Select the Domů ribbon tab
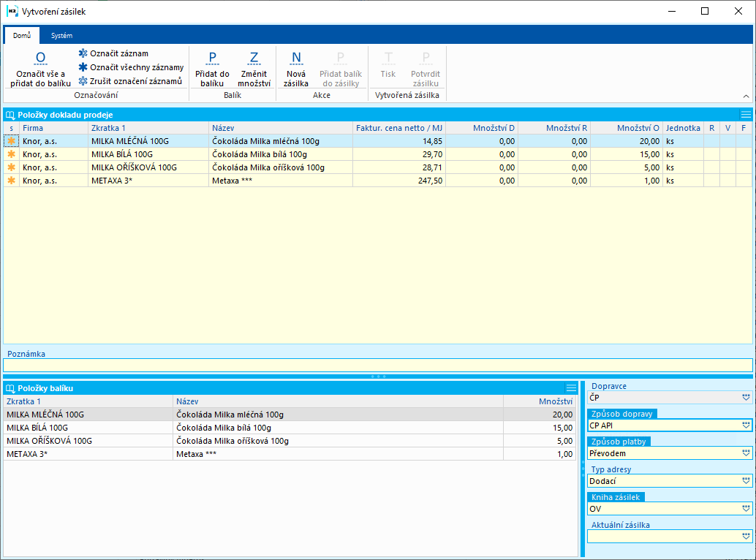The height and width of the screenshot is (560, 756). (x=21, y=36)
